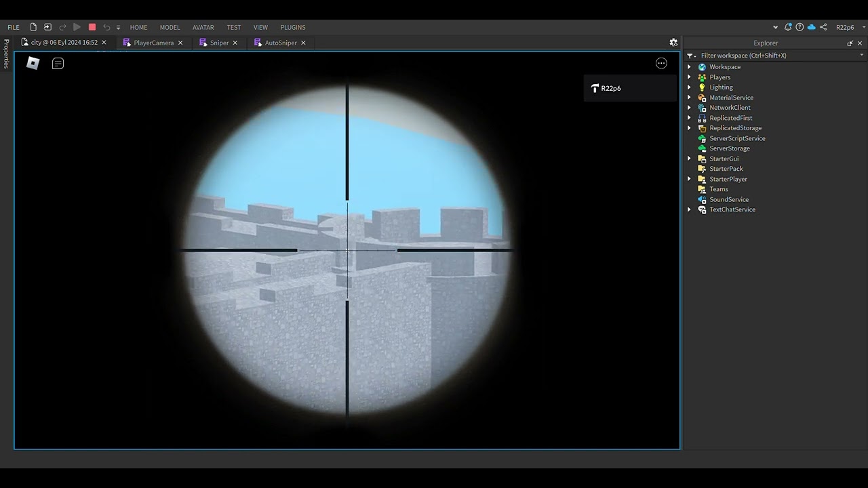This screenshot has height=488, width=868.
Task: Stop the running playtest with red square
Action: tap(92, 27)
